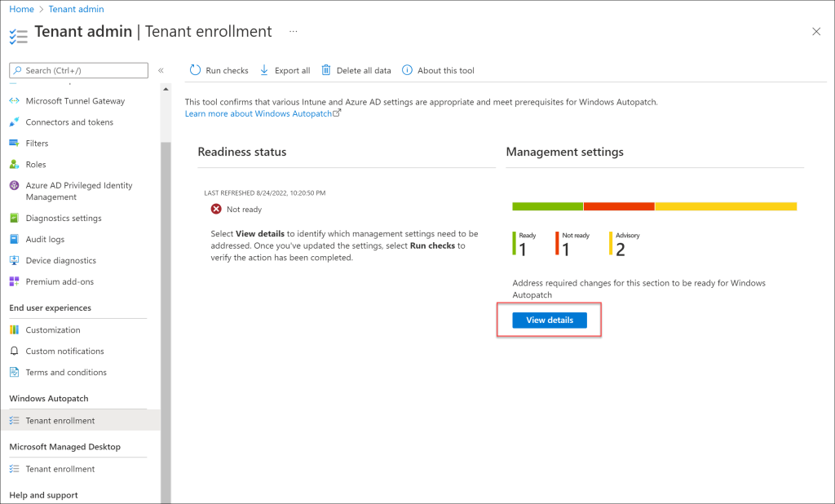Click the Customization icon
Image resolution: width=835 pixels, height=504 pixels.
15,329
